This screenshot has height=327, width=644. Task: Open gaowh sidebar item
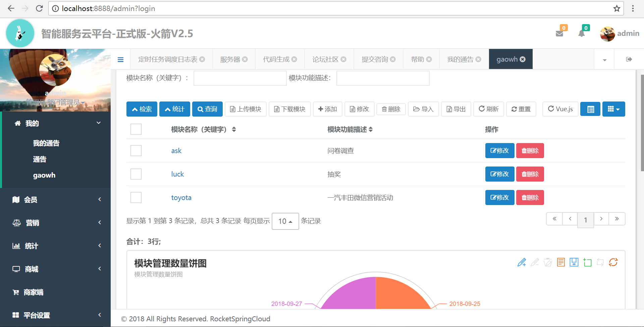[x=44, y=175]
